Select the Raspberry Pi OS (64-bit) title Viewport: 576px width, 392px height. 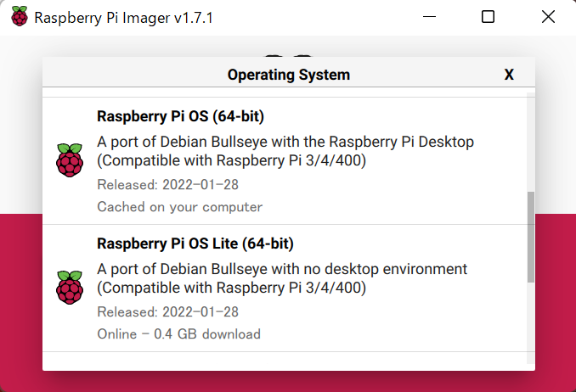[x=180, y=116]
